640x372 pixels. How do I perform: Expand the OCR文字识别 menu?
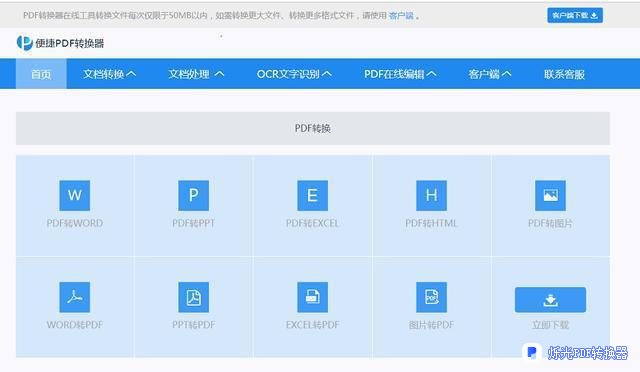click(294, 74)
